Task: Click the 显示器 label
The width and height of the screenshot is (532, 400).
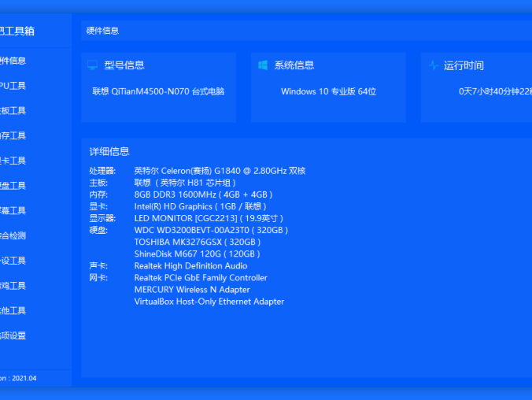Action: click(x=102, y=218)
